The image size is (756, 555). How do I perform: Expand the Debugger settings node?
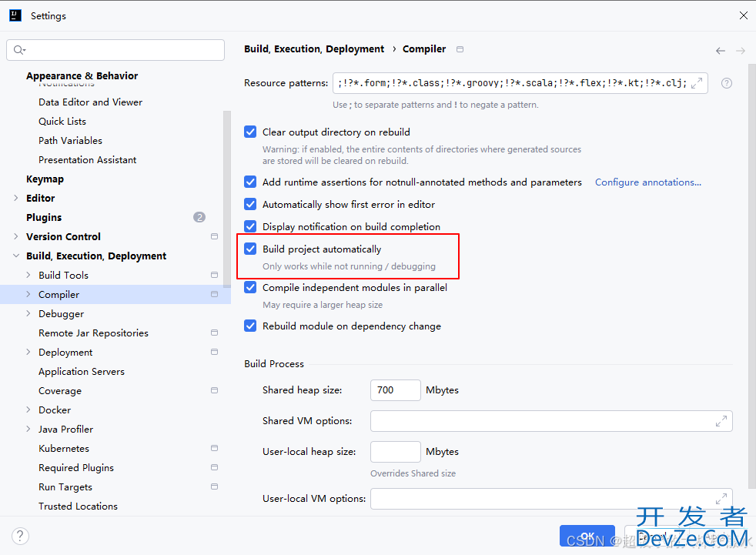(28, 314)
